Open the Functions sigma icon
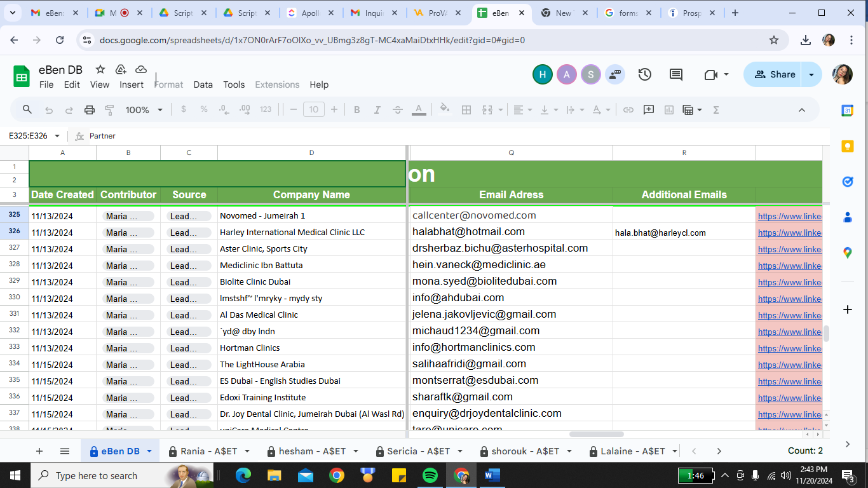This screenshot has width=868, height=488. (716, 110)
